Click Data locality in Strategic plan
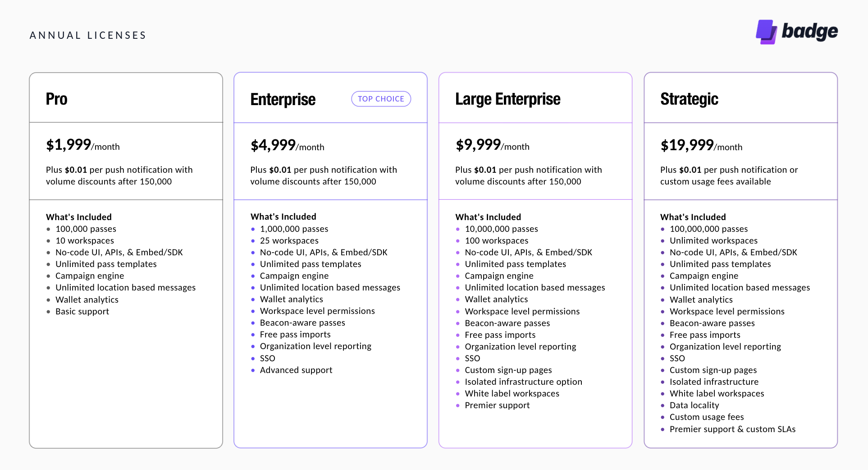The height and width of the screenshot is (470, 868). click(x=694, y=405)
